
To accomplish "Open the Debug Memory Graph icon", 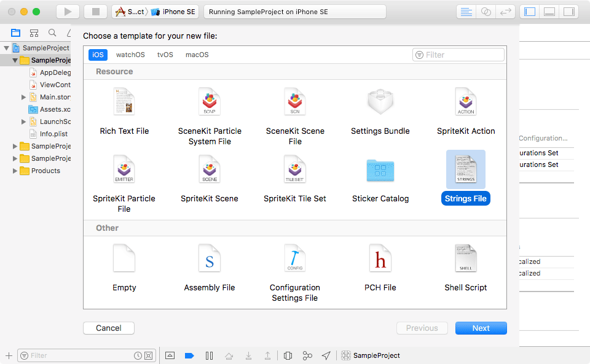I will 307,355.
